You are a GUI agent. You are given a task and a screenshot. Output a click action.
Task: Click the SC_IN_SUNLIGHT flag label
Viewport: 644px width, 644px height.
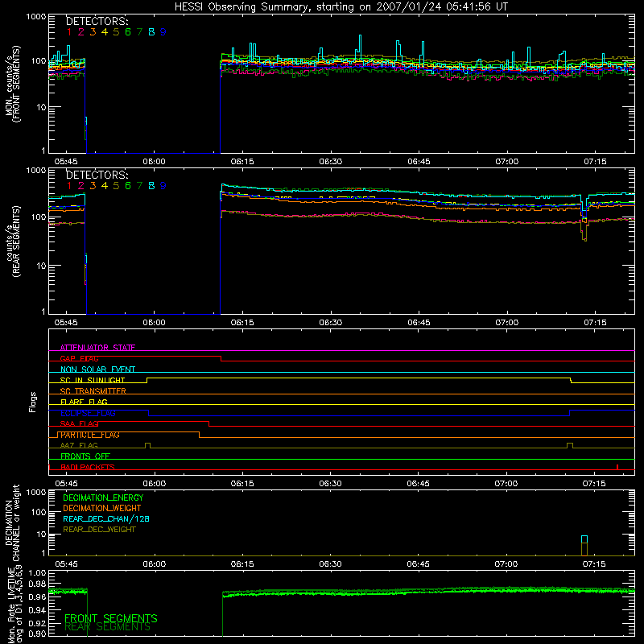tap(93, 380)
